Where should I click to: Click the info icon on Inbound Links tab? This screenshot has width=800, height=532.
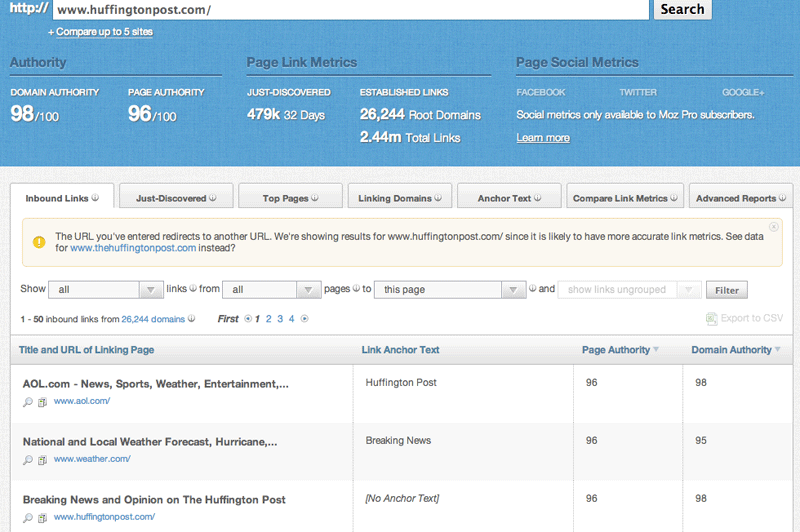point(96,198)
